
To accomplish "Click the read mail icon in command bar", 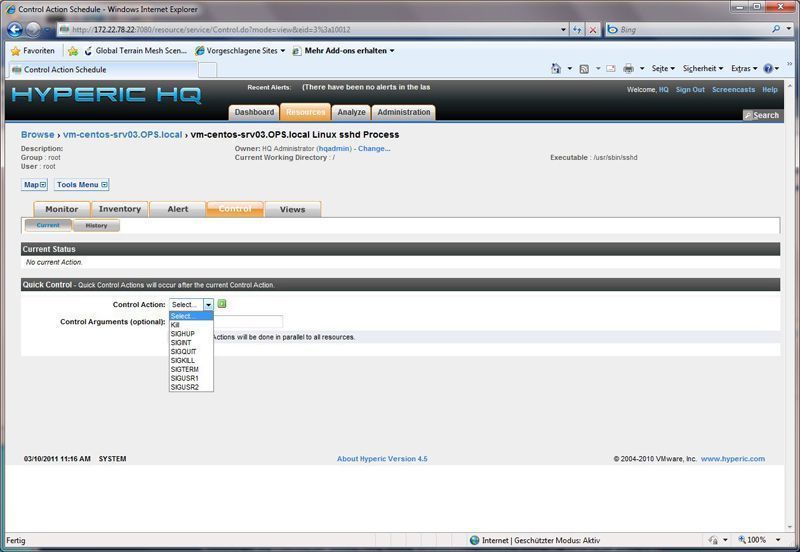I will [x=611, y=68].
